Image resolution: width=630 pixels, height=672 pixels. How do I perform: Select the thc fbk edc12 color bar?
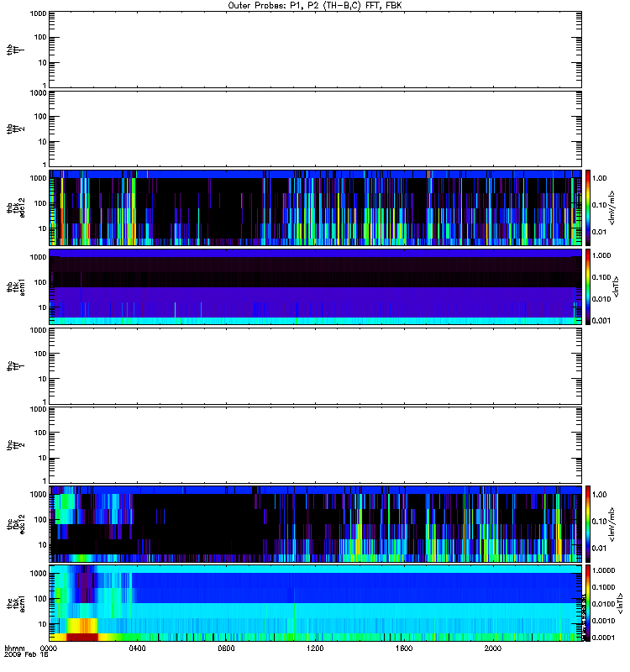coord(588,523)
